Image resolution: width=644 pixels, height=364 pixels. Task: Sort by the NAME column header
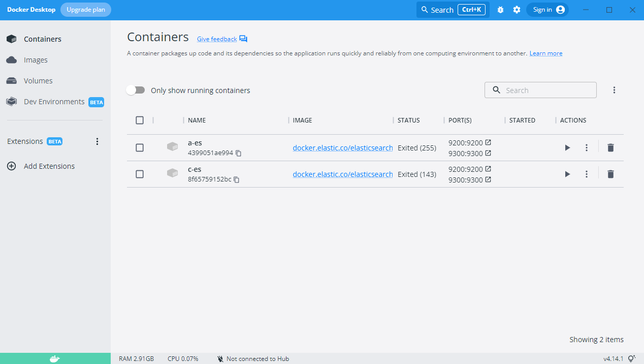[x=197, y=120]
